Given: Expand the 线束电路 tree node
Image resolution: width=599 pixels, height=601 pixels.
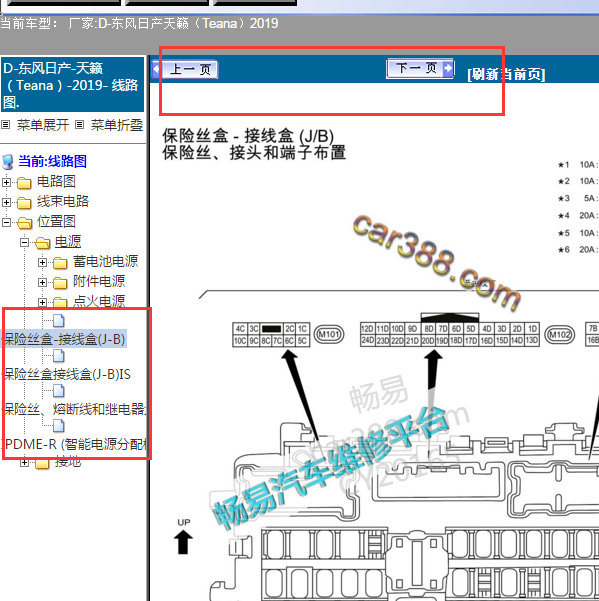Looking at the screenshot, I should tap(7, 202).
